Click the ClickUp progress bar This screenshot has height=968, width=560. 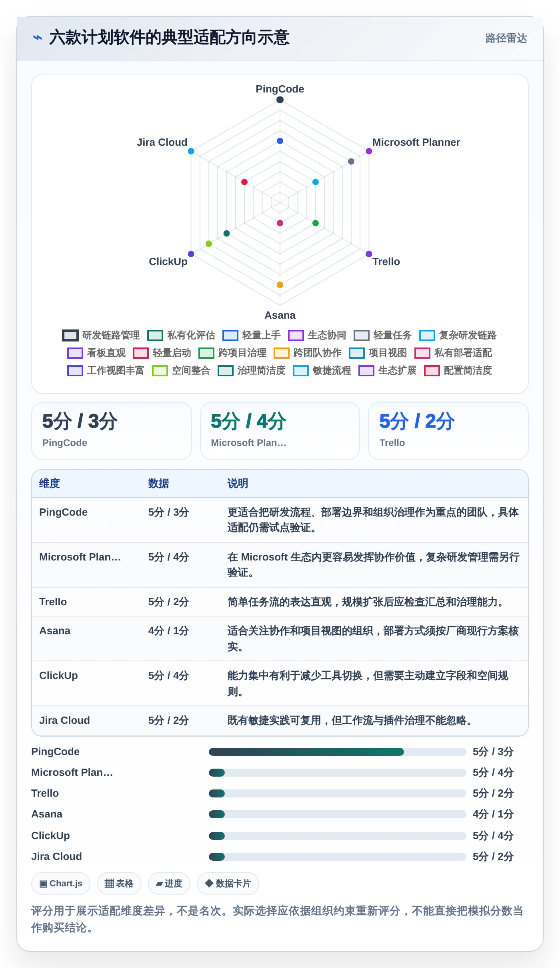pyautogui.click(x=337, y=835)
